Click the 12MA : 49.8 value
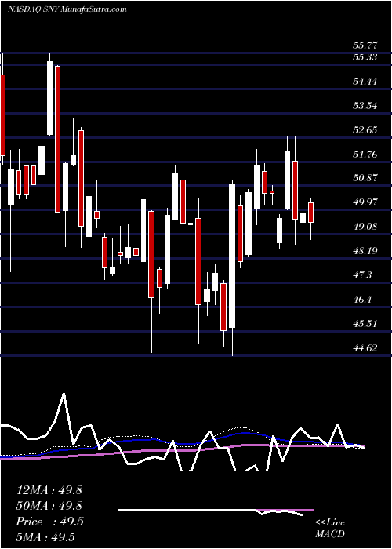 (49, 490)
